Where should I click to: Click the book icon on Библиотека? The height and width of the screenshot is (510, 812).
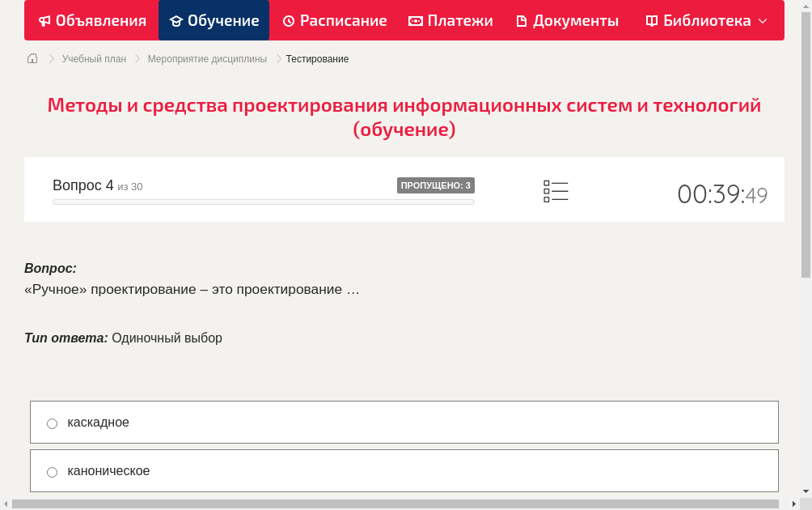pos(650,20)
